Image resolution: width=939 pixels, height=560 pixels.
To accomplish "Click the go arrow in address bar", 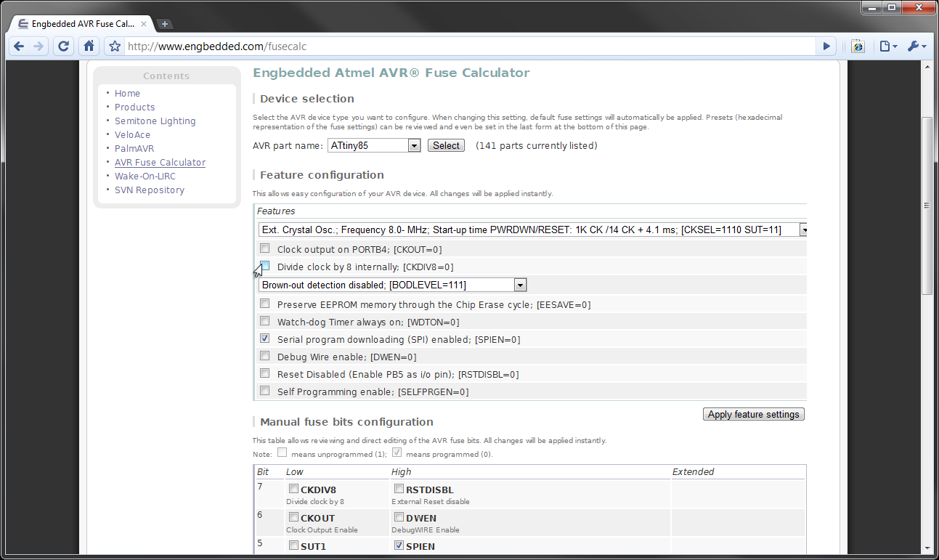I will (826, 46).
